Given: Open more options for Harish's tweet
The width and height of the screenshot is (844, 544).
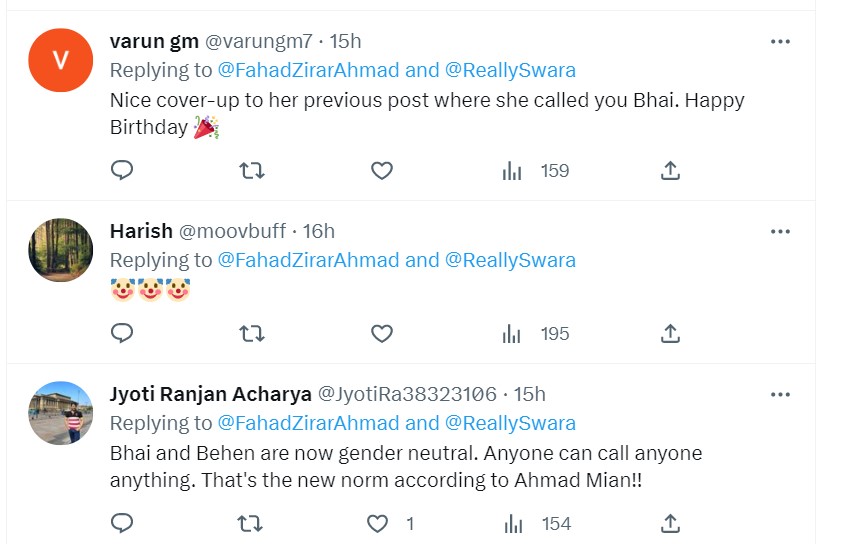Looking at the screenshot, I should point(780,231).
